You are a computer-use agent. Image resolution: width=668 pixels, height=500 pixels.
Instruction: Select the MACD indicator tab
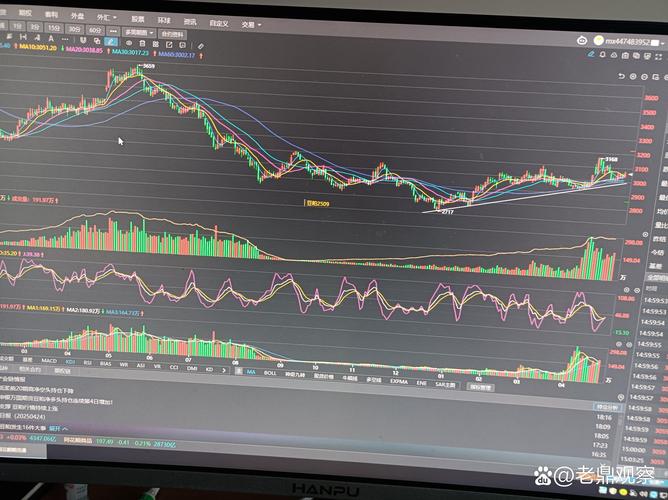coord(49,361)
